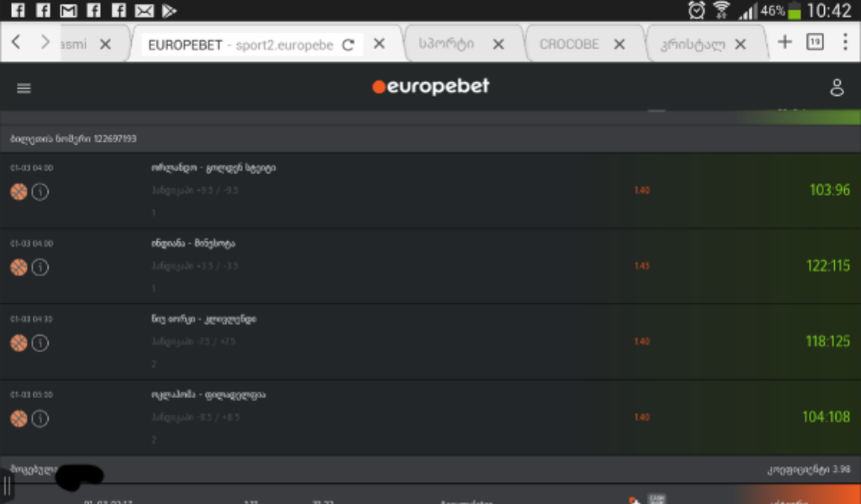The height and width of the screenshot is (504, 861).
Task: Open the tab switcher showing 19 tabs
Action: (x=814, y=42)
